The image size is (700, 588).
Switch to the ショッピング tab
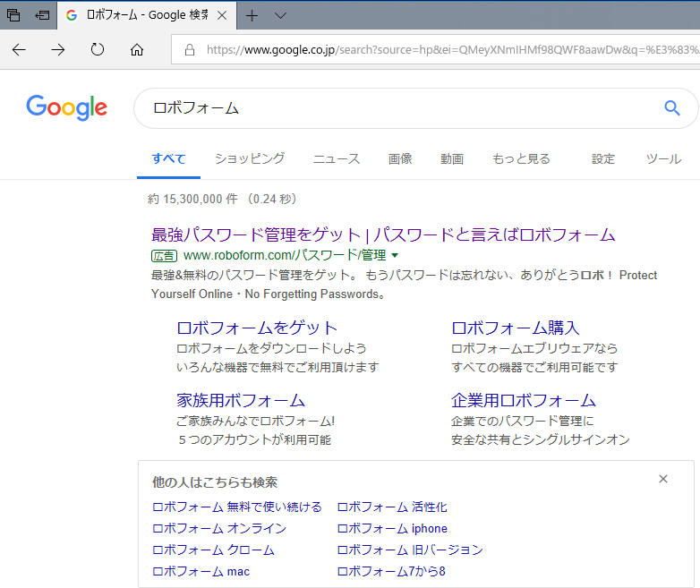(250, 159)
